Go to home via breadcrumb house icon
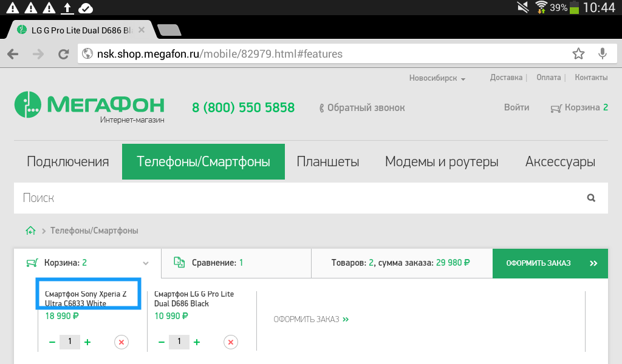Image resolution: width=622 pixels, height=364 pixels. (x=30, y=231)
